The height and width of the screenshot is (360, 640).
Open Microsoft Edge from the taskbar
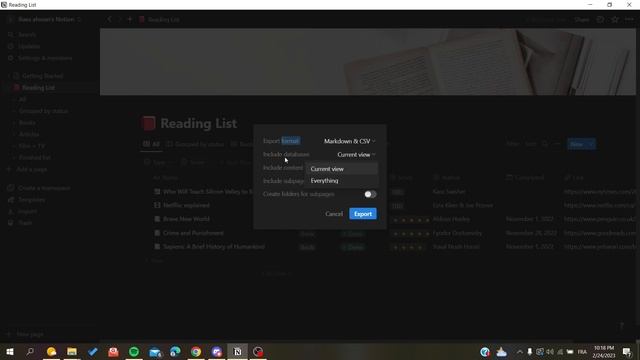click(x=176, y=351)
